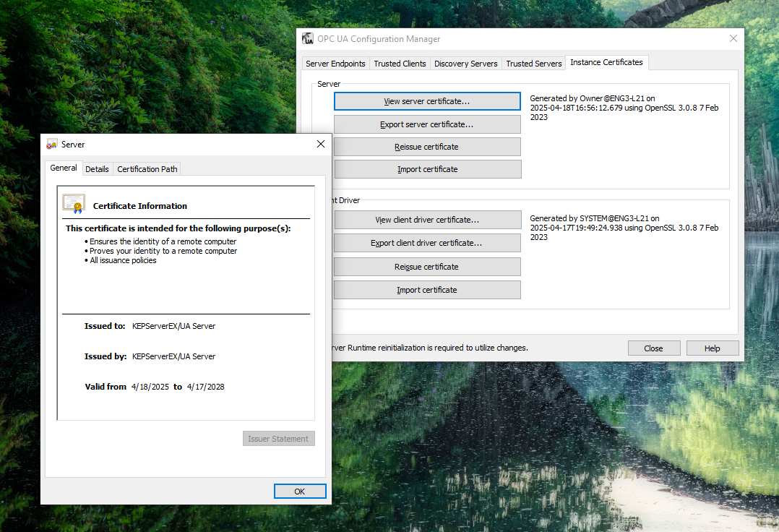
Task: Click View server certificate button
Action: (427, 101)
